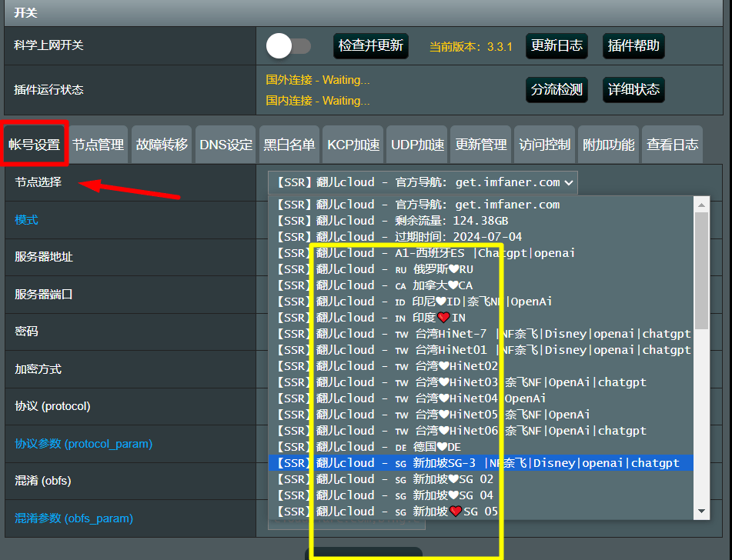This screenshot has width=732, height=560.
Task: Choose the 新加坡 SG 04 node
Action: (481, 495)
